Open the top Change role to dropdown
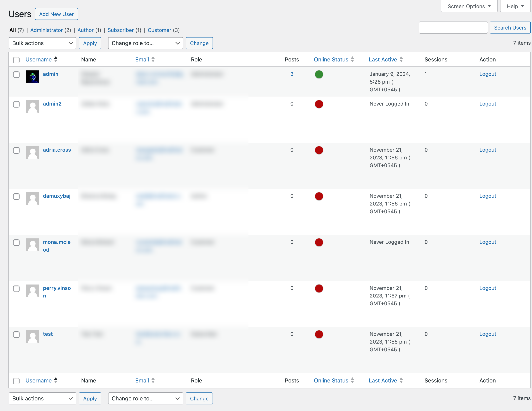 point(145,43)
